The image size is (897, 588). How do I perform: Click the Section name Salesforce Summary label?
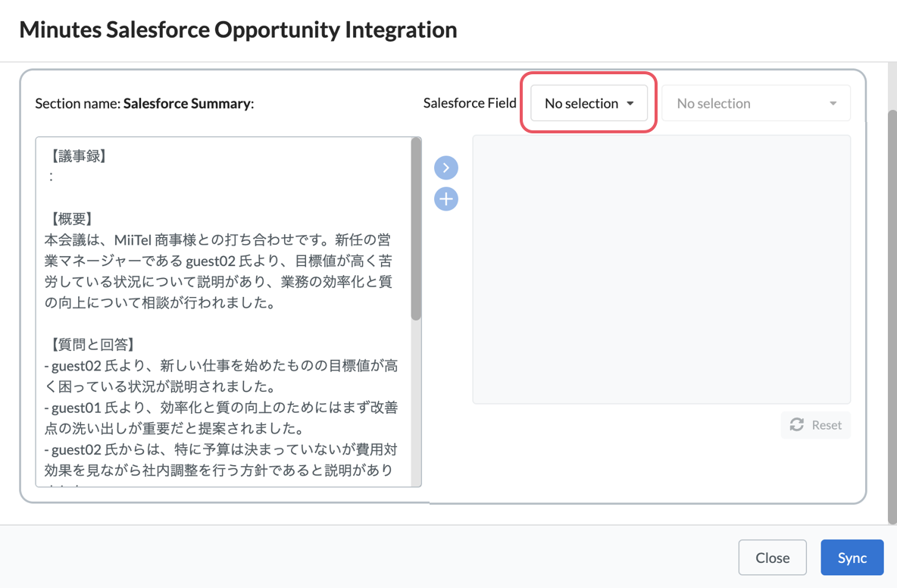coord(144,104)
